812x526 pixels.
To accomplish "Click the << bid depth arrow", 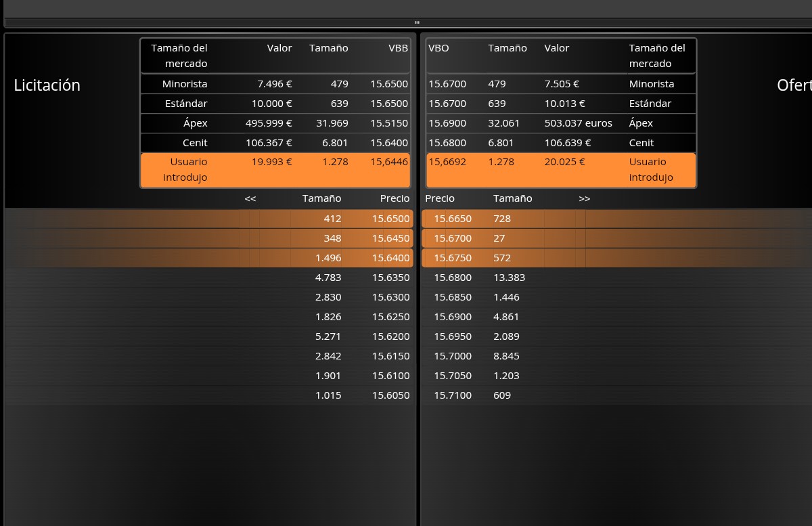I will pos(250,198).
